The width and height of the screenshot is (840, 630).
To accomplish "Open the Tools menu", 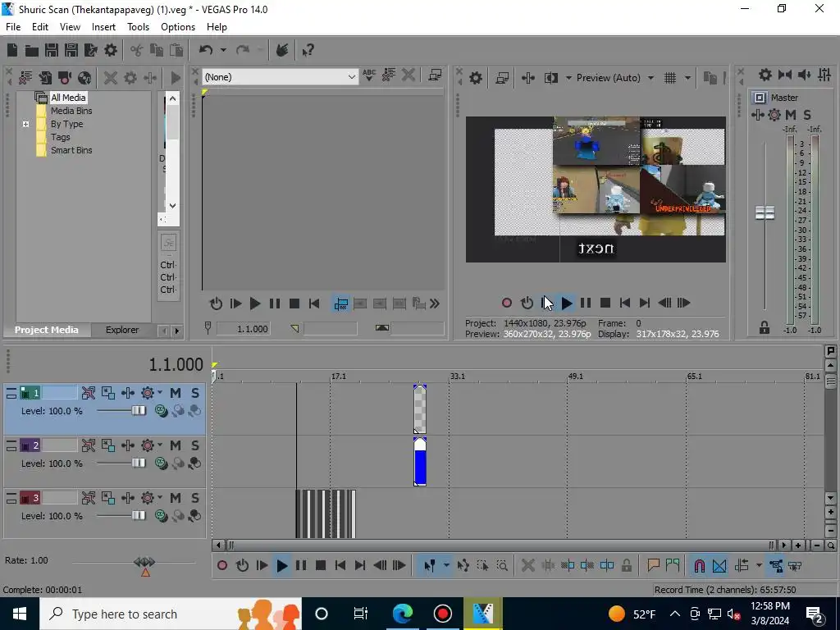I will coord(138,27).
